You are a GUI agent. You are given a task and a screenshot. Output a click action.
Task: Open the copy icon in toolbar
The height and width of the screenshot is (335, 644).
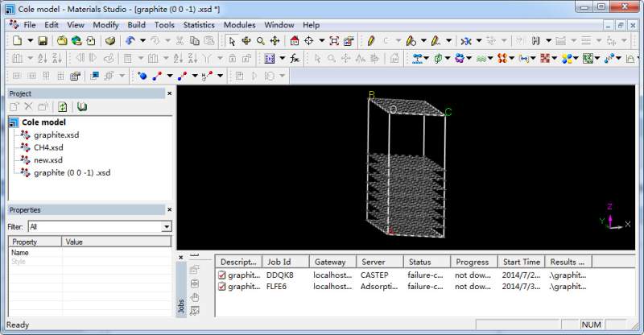(x=194, y=41)
